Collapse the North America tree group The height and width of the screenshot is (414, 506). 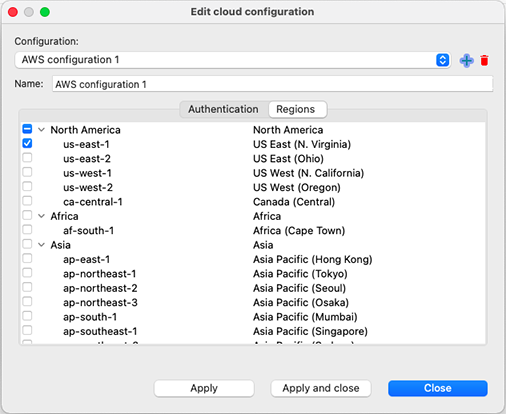[42, 130]
